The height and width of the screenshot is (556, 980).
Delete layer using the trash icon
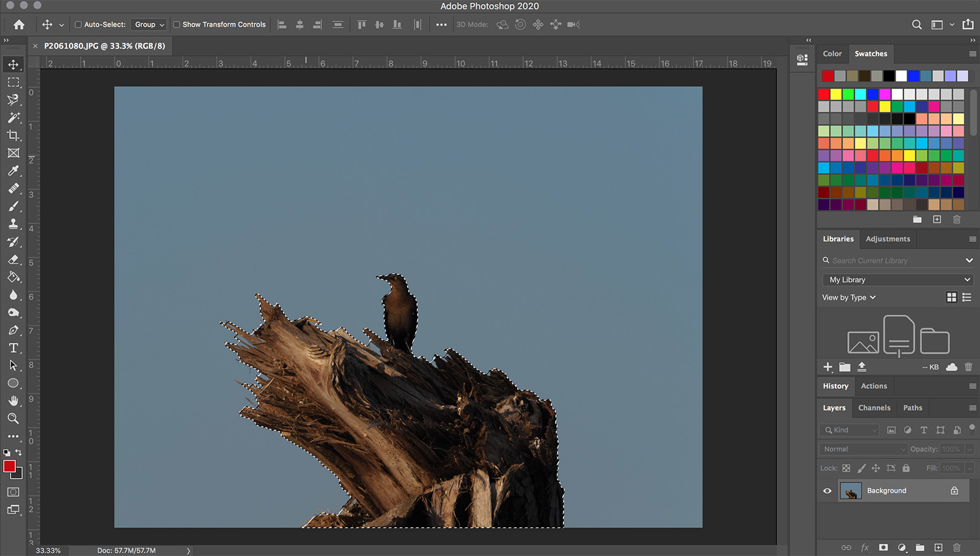click(956, 548)
